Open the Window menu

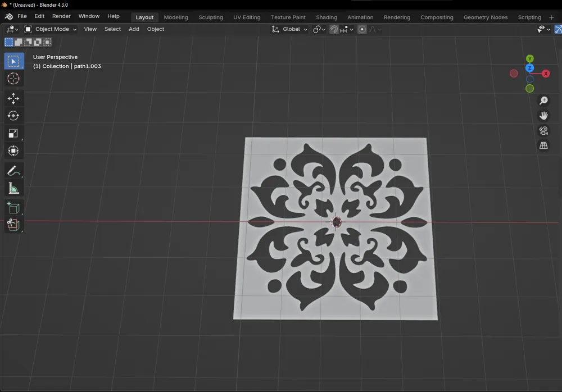click(89, 16)
